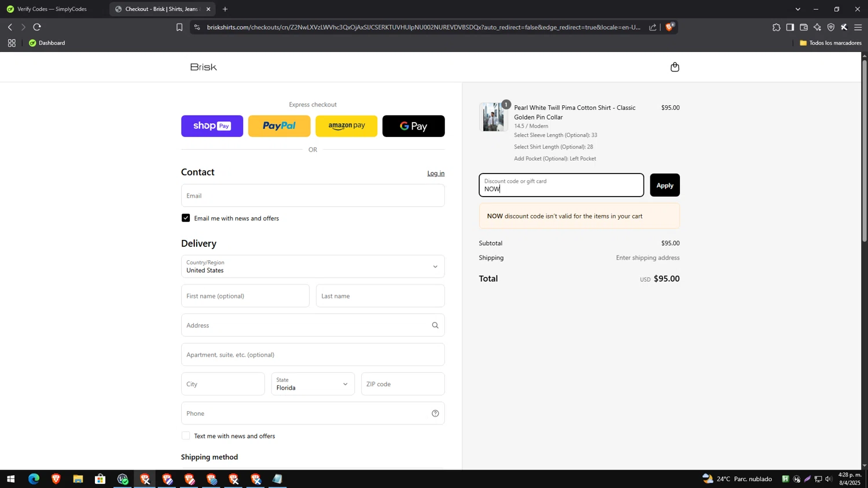The width and height of the screenshot is (868, 488).
Task: Go back with the browser back arrow
Action: point(10,27)
